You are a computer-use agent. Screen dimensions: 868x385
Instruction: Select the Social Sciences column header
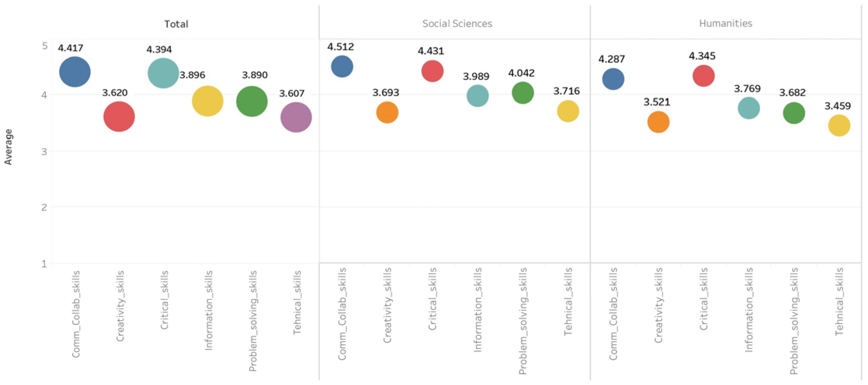click(x=457, y=23)
